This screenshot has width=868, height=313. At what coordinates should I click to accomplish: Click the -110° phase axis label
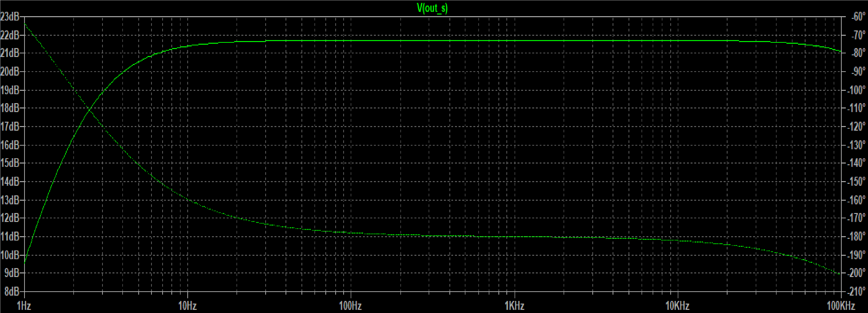click(857, 108)
